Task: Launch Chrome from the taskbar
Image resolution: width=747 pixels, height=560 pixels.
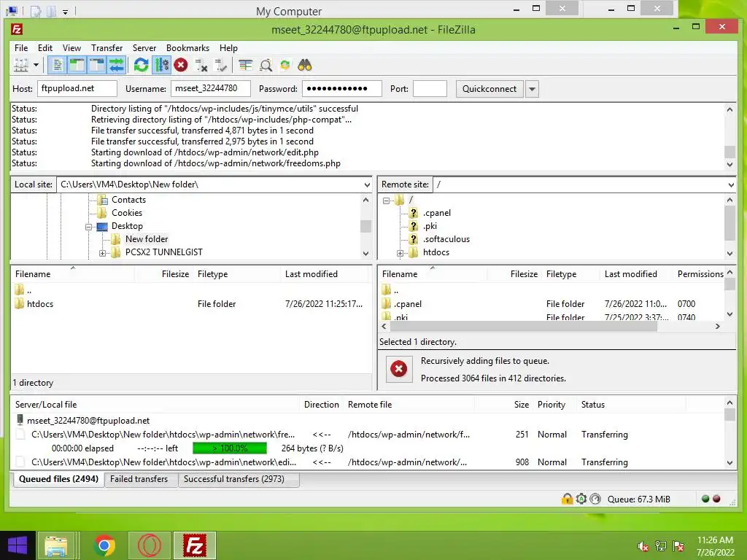Action: tap(104, 545)
